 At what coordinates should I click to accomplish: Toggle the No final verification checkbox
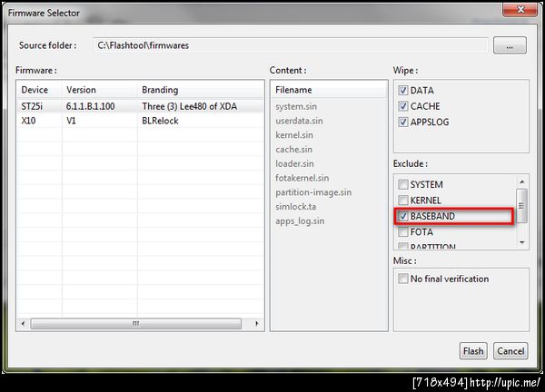point(402,279)
